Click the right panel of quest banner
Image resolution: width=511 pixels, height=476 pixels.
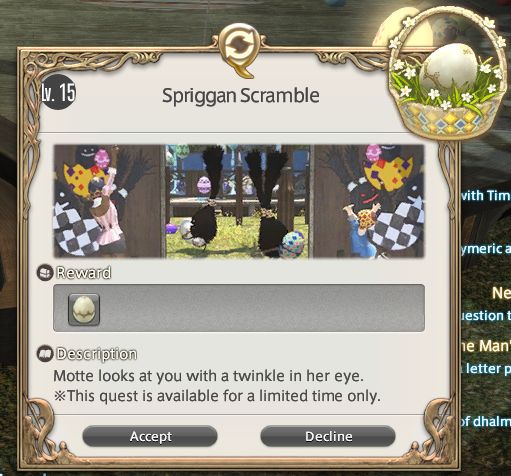[x=369, y=201]
